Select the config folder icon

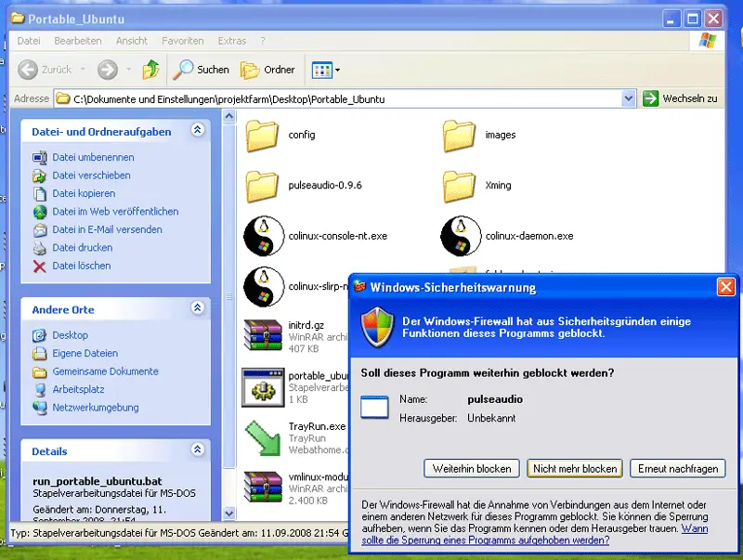tap(262, 135)
